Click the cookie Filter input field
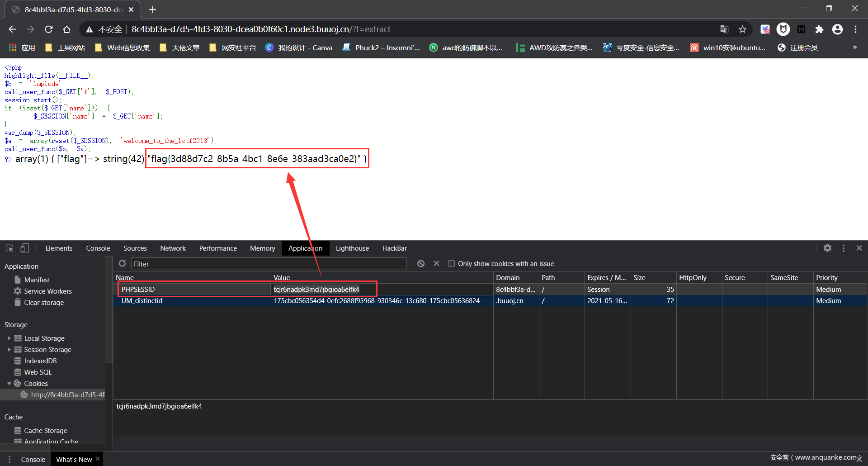 pyautogui.click(x=269, y=264)
